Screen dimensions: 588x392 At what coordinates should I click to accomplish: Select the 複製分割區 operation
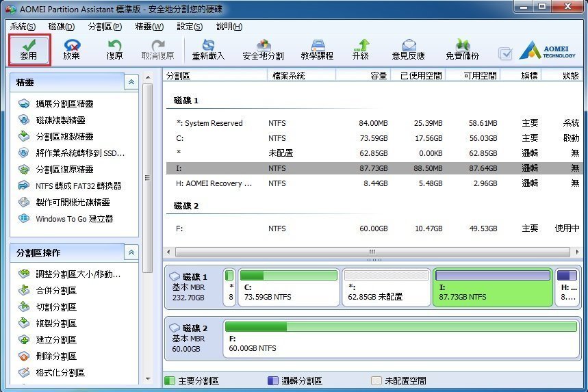[47, 323]
